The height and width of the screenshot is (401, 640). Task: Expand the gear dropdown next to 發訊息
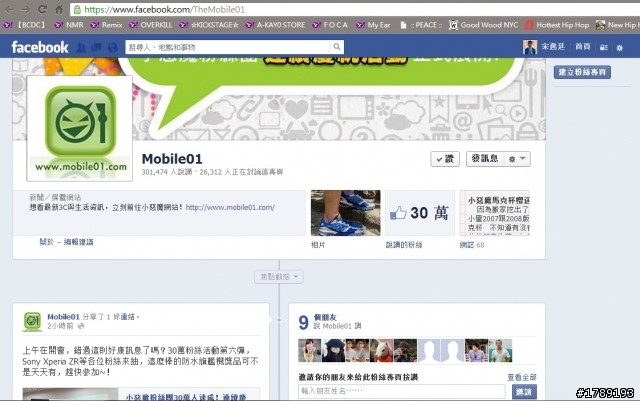click(517, 159)
